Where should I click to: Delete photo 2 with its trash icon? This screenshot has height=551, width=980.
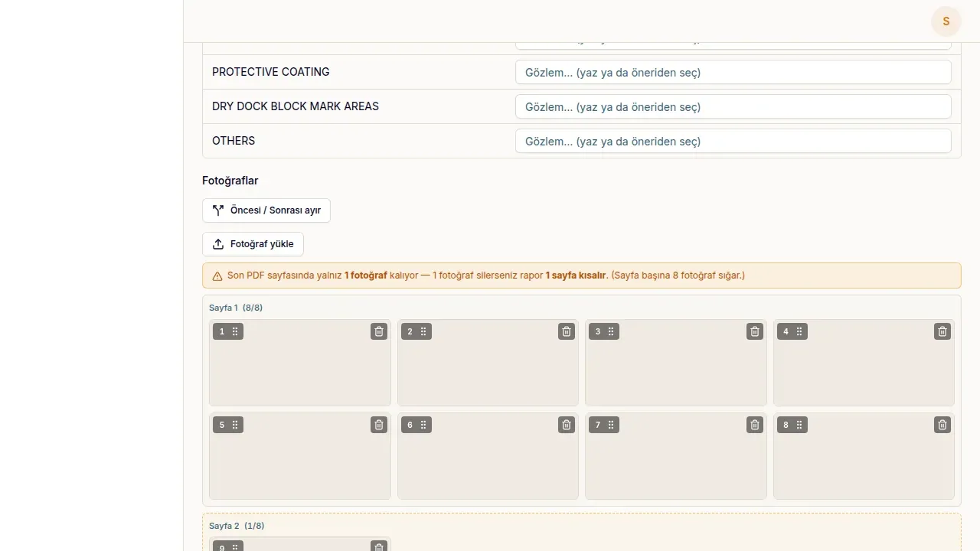click(x=567, y=331)
